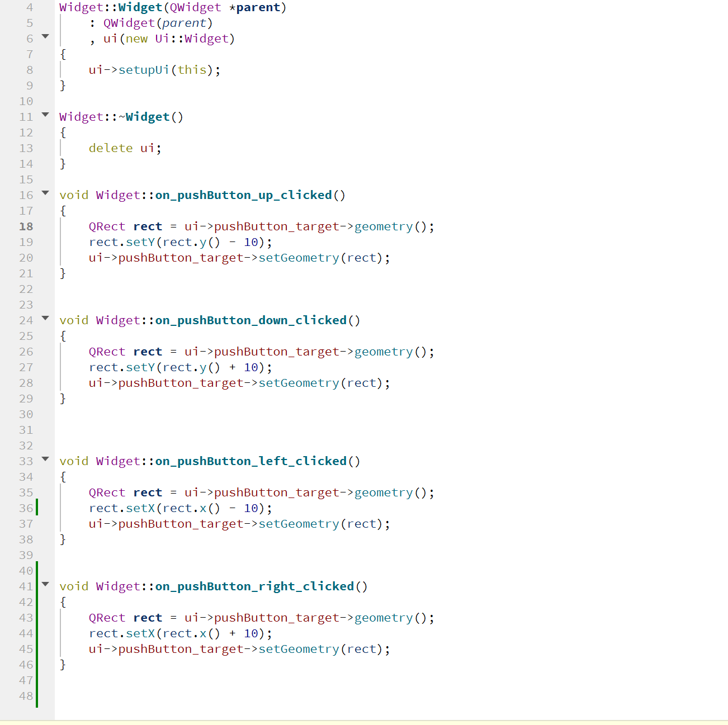Click line number 24 in gutter
Image resolution: width=728 pixels, height=725 pixels.
pyautogui.click(x=26, y=320)
